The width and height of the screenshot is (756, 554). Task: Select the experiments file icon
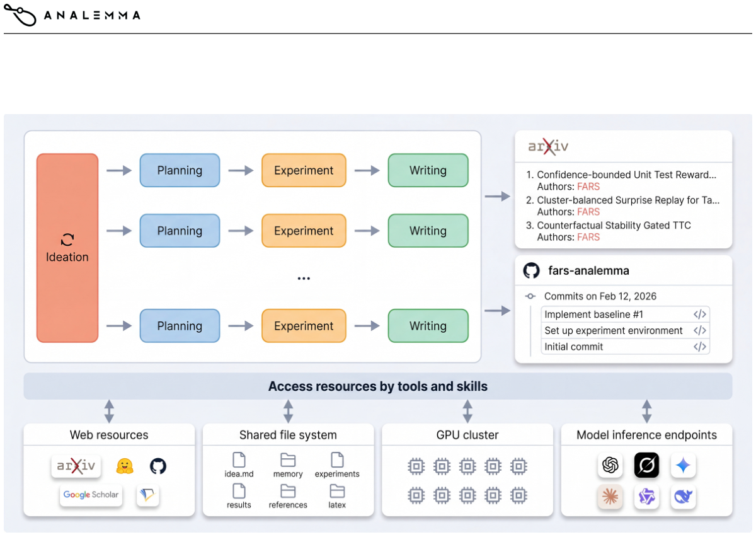337,460
